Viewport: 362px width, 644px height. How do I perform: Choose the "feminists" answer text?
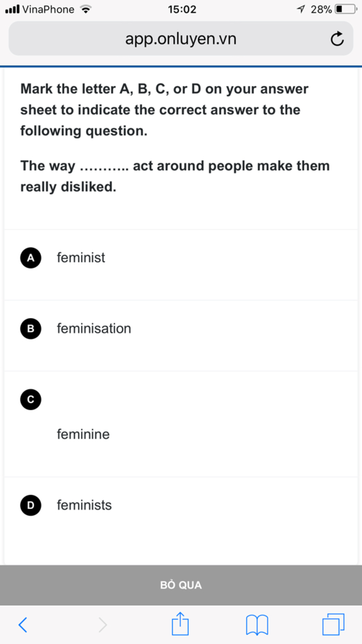click(84, 505)
